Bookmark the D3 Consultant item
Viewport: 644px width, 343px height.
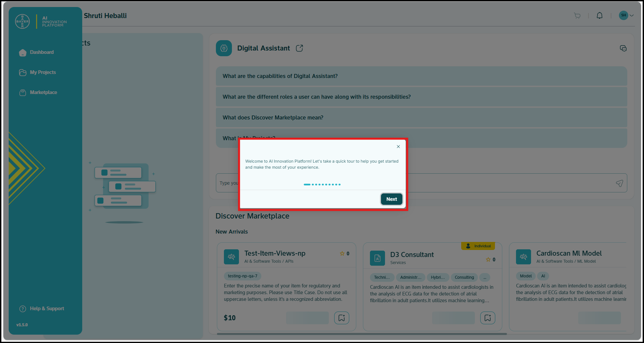[488, 318]
